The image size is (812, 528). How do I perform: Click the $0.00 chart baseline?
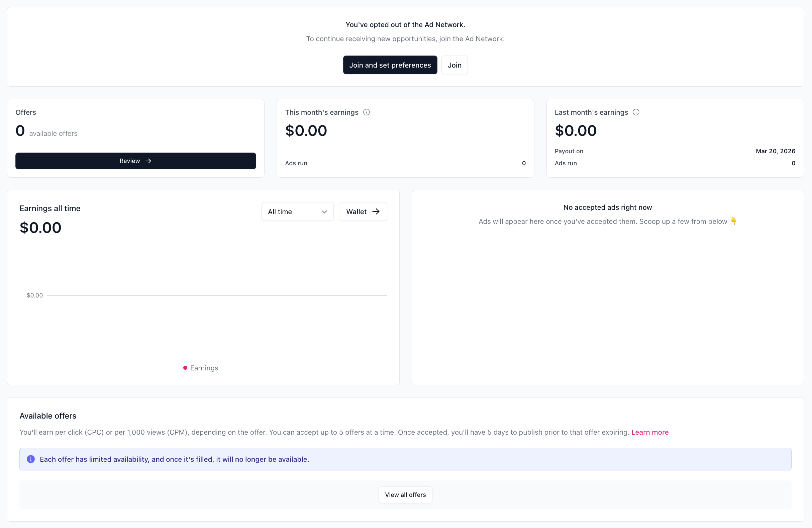point(217,295)
